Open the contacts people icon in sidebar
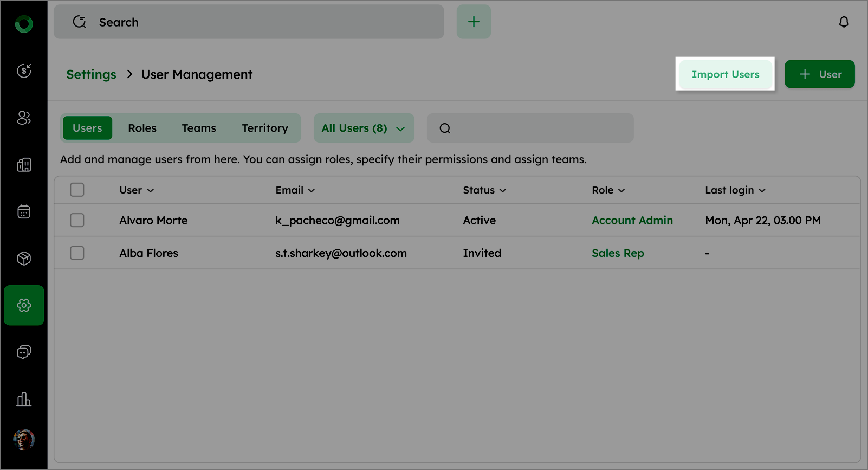The width and height of the screenshot is (868, 470). click(24, 118)
